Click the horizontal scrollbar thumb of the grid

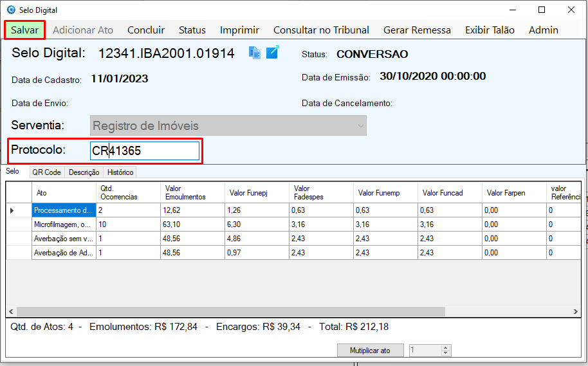click(230, 311)
